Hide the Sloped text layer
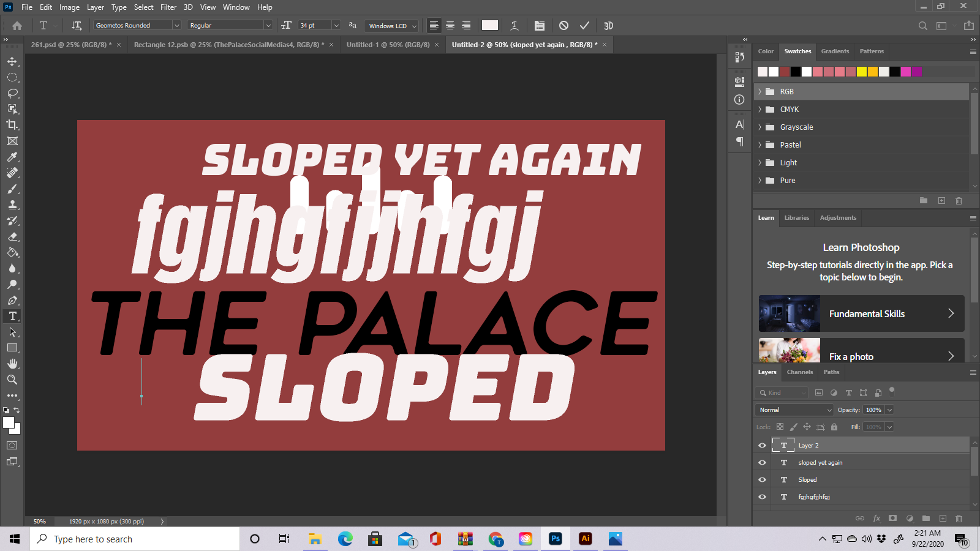Screen dimensions: 980x551 pyautogui.click(x=762, y=479)
